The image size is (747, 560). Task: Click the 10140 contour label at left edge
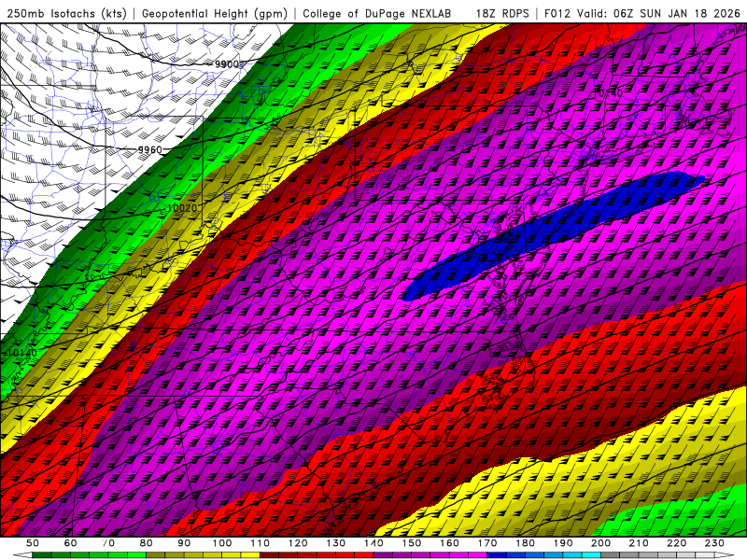tap(21, 353)
